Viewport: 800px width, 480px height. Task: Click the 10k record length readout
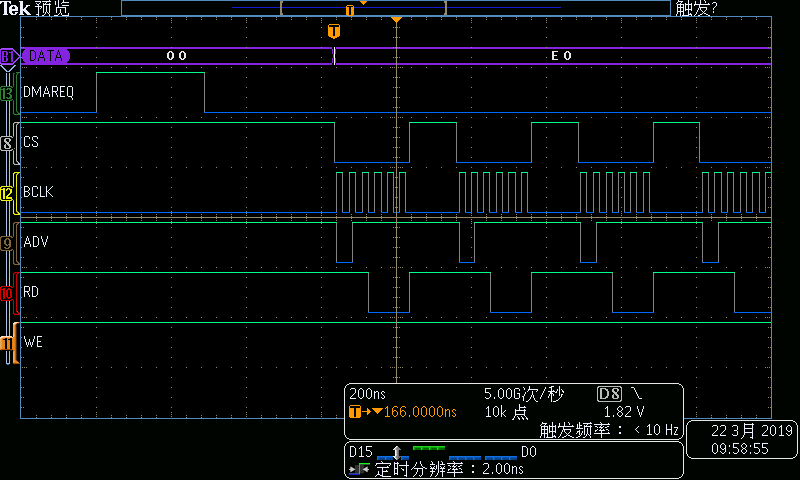[506, 412]
